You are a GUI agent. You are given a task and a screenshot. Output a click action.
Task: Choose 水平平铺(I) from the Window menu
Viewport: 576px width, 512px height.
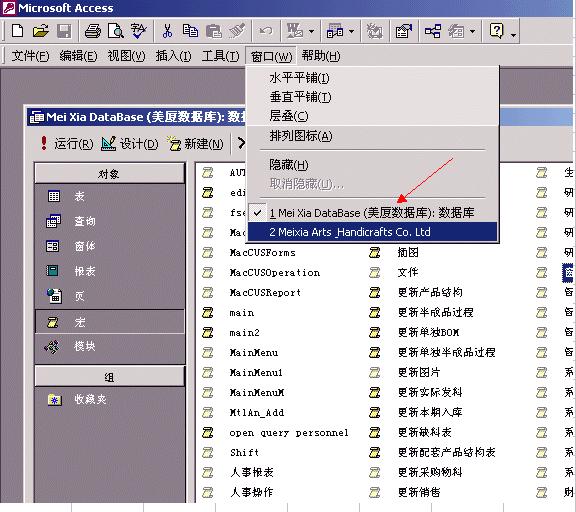[x=373, y=78]
